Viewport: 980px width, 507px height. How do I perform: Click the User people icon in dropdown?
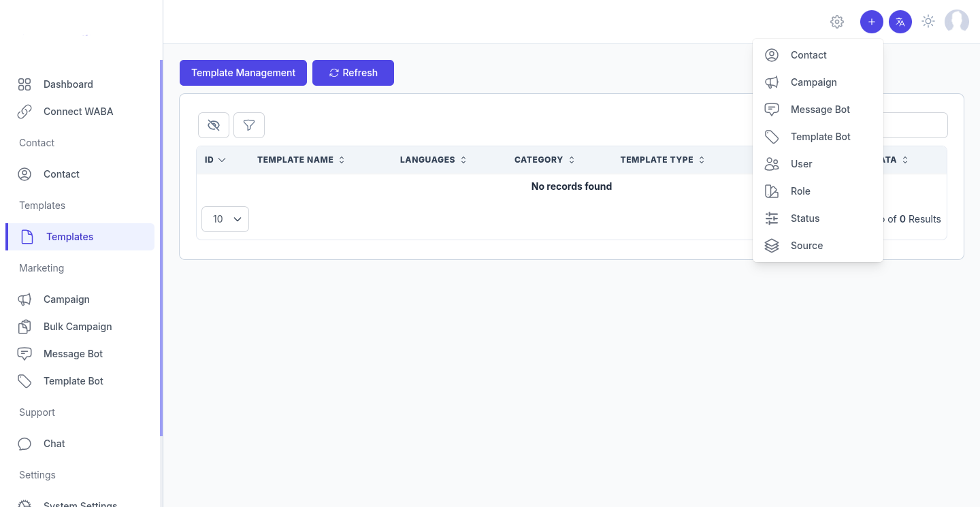pos(772,164)
